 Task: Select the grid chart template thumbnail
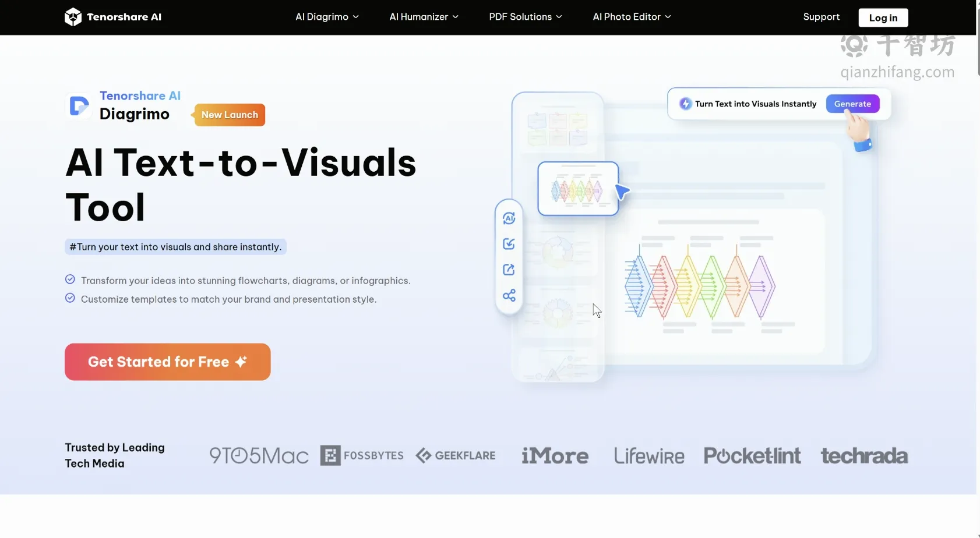[558, 129]
